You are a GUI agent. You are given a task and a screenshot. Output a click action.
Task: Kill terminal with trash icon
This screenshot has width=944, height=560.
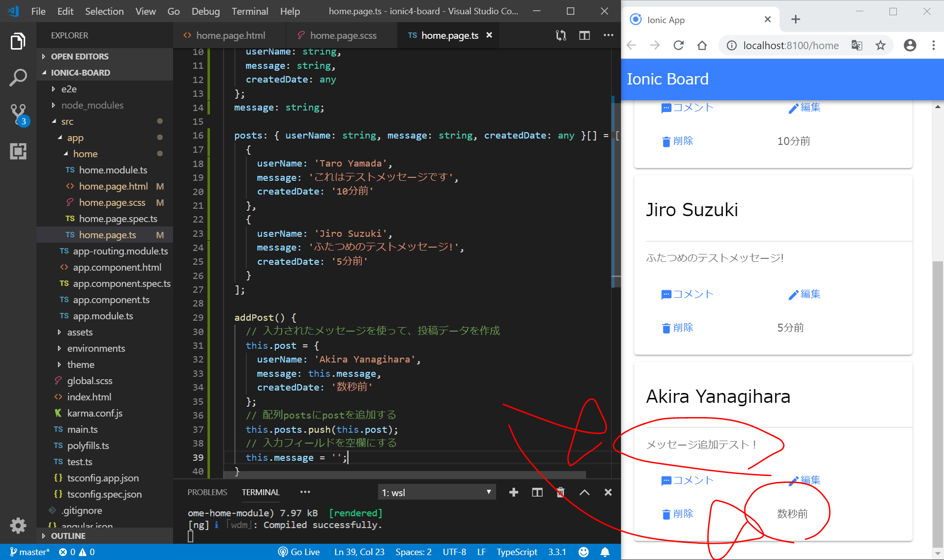click(560, 492)
